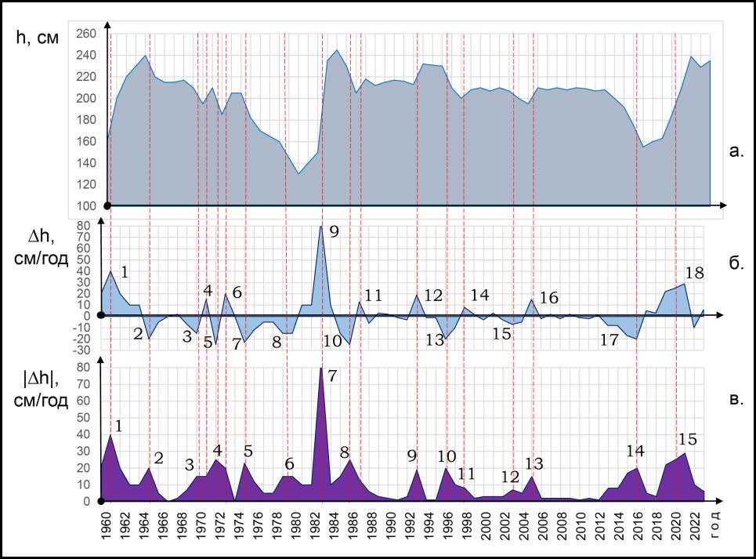Click the panel letter "в."

(x=736, y=398)
